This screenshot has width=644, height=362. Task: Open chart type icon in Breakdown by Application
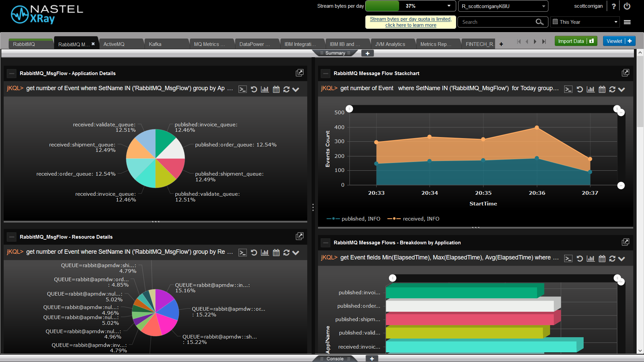pyautogui.click(x=591, y=259)
